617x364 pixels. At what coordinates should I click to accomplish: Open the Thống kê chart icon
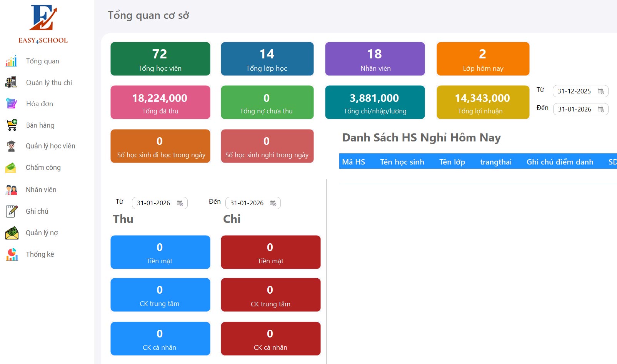[12, 254]
